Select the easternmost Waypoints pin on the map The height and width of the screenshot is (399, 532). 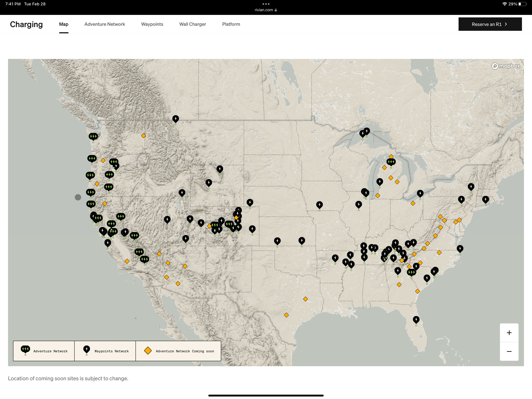tap(486, 200)
